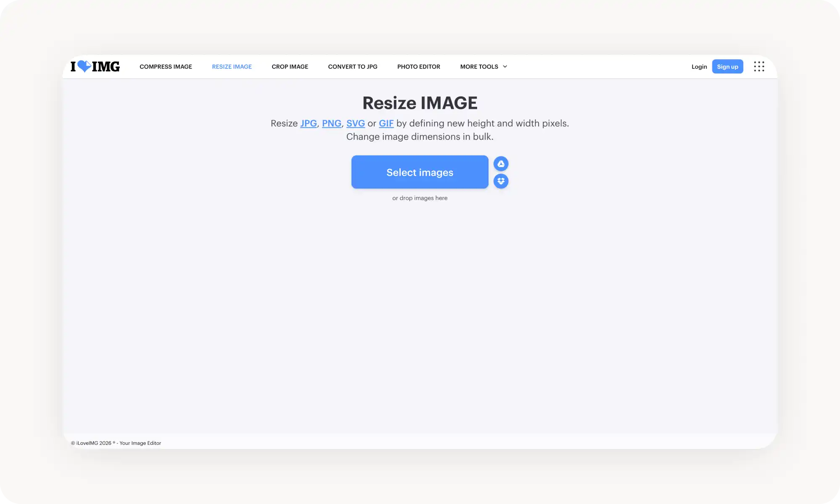Image resolution: width=840 pixels, height=504 pixels.
Task: Expand the More Tools dropdown
Action: point(479,66)
